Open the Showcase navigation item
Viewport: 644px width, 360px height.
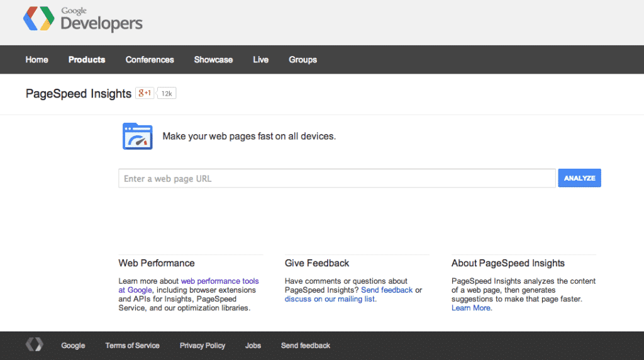[x=214, y=60]
